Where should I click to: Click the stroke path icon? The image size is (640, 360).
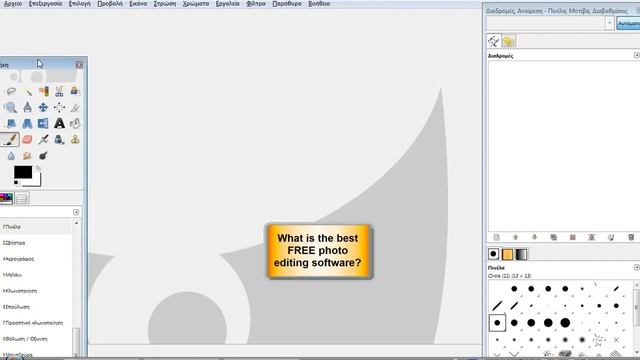(611, 237)
